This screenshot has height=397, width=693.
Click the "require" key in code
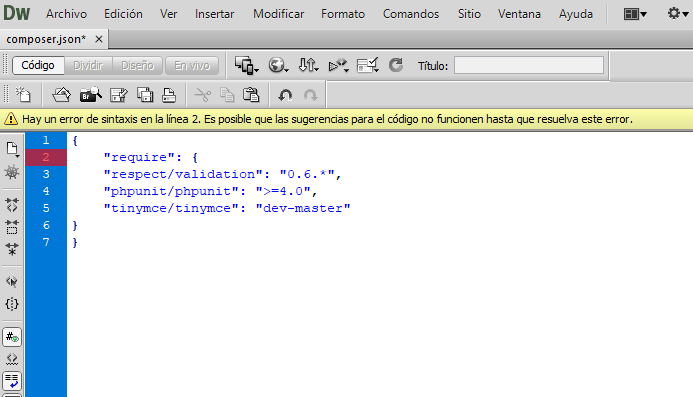pyautogui.click(x=139, y=157)
